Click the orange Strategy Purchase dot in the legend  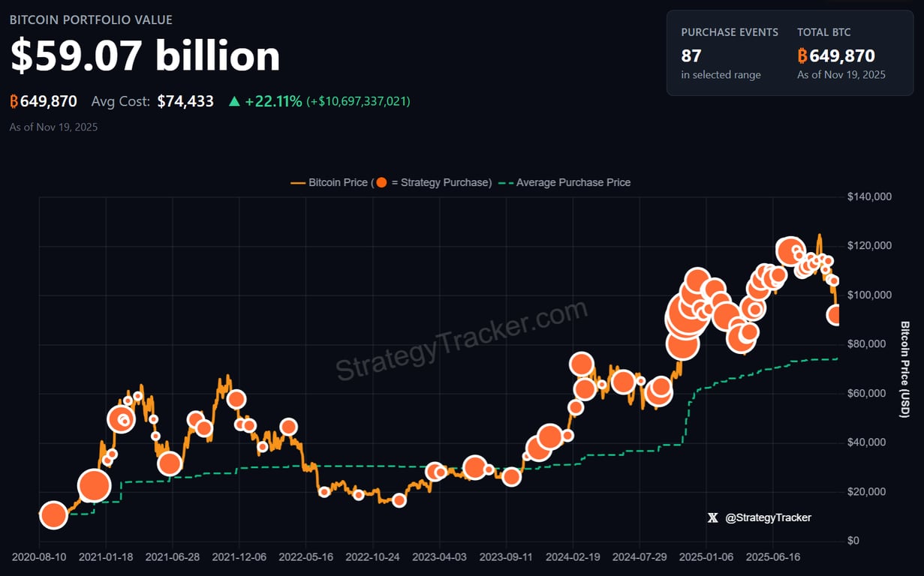click(x=381, y=182)
